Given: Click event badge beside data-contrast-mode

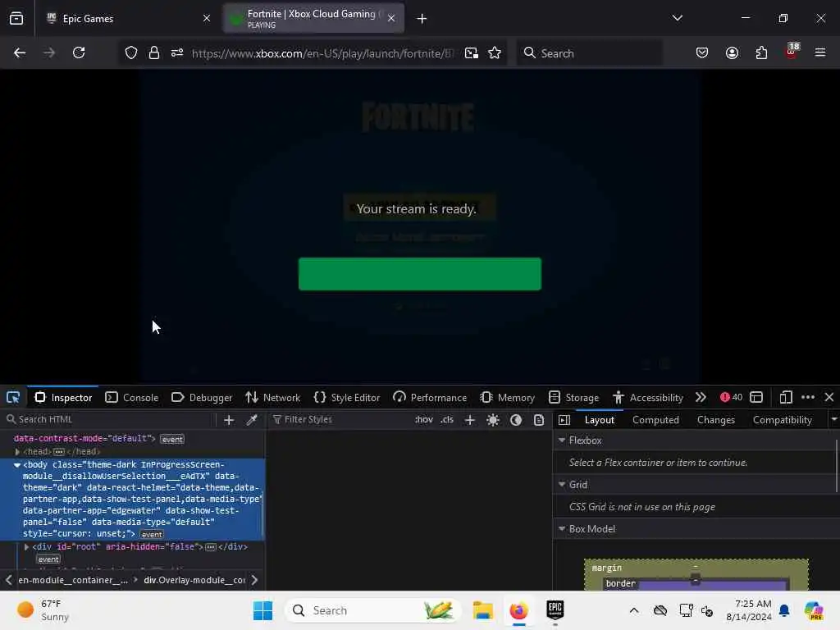Looking at the screenshot, I should point(172,440).
